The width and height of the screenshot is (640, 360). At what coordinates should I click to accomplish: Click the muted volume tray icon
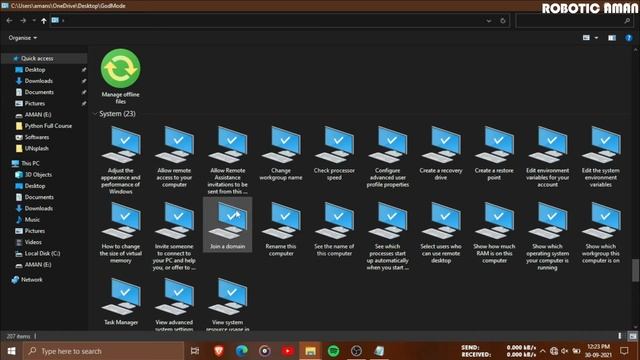point(564,351)
